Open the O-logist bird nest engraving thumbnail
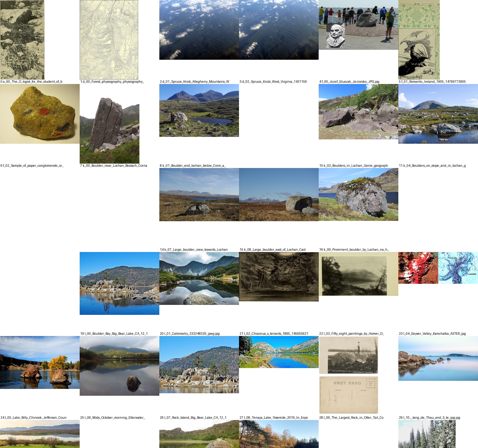The height and width of the screenshot is (448, 478). (22, 40)
